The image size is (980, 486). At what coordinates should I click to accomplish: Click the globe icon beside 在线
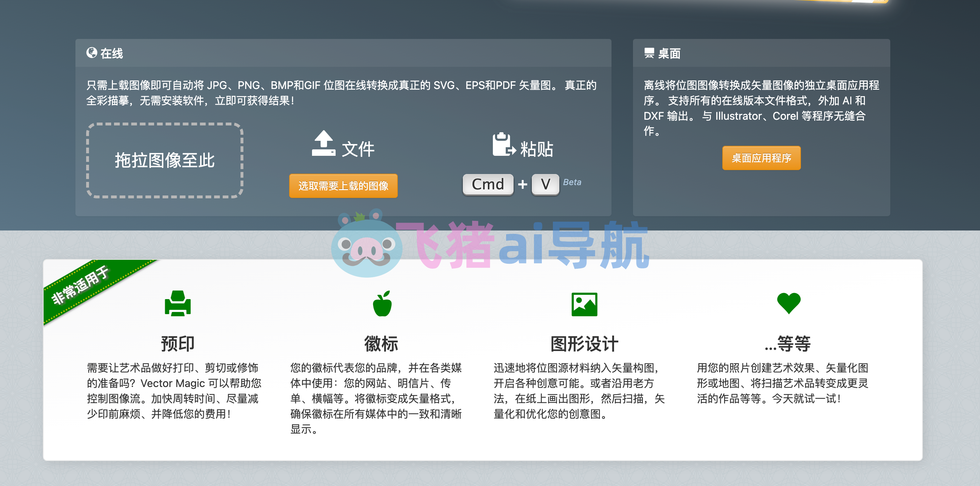coord(91,53)
